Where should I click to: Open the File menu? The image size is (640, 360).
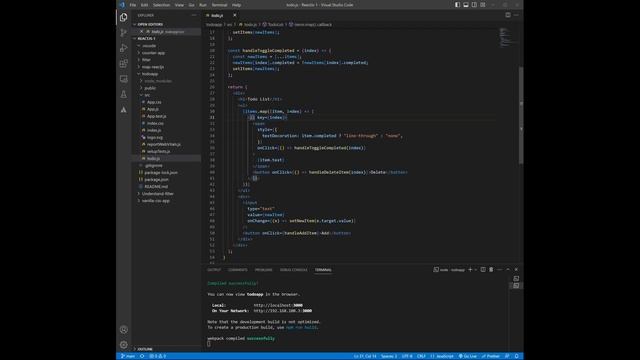coord(133,5)
